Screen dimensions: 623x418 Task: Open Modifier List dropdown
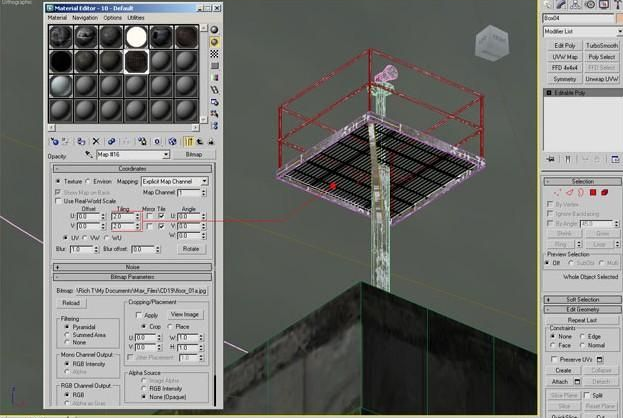click(582, 31)
